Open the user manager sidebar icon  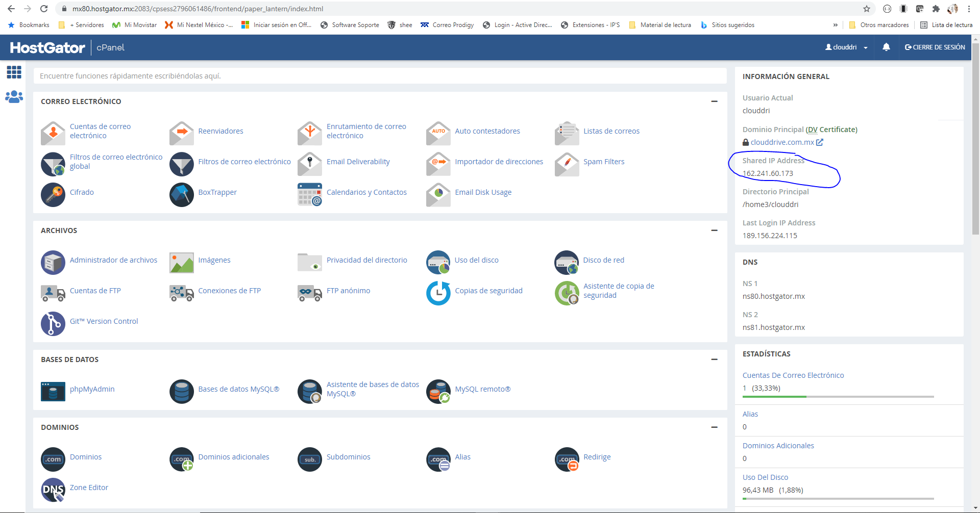coord(14,96)
